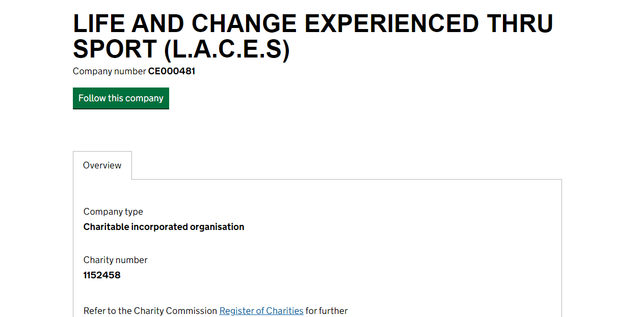The width and height of the screenshot is (644, 317).
Task: Click the word THRU in heading
Action: 520,23
